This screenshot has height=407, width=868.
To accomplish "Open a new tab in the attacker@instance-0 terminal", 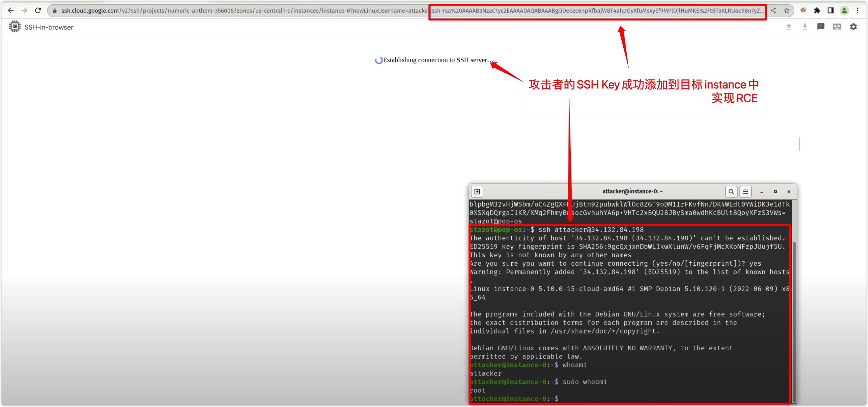I will point(477,191).
